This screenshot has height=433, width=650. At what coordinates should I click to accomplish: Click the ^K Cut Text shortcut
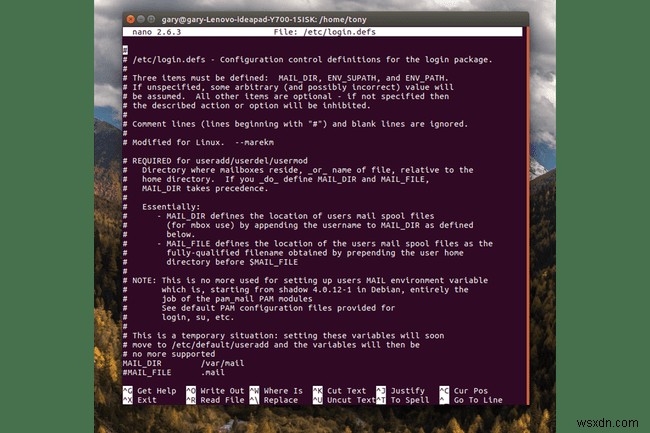pos(340,391)
